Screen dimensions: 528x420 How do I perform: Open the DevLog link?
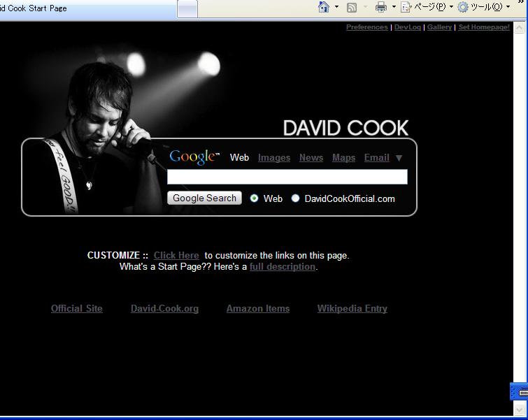408,27
